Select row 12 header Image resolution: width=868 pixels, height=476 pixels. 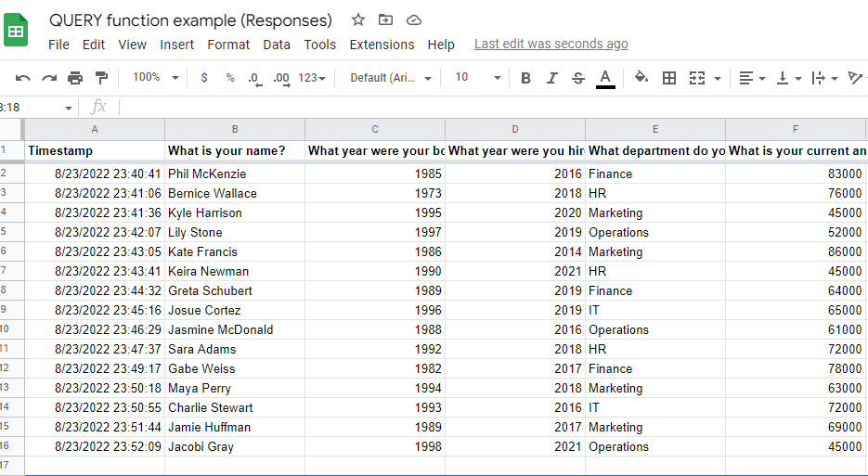pyautogui.click(x=11, y=368)
